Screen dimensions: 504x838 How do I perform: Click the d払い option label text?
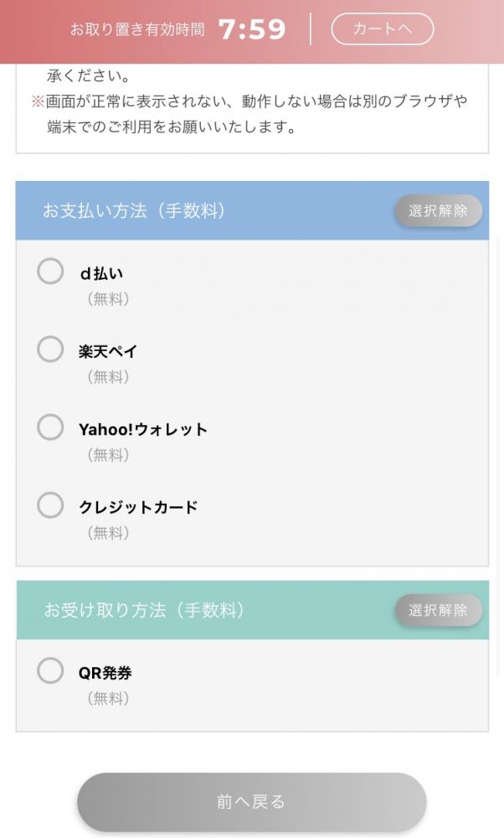click(101, 273)
